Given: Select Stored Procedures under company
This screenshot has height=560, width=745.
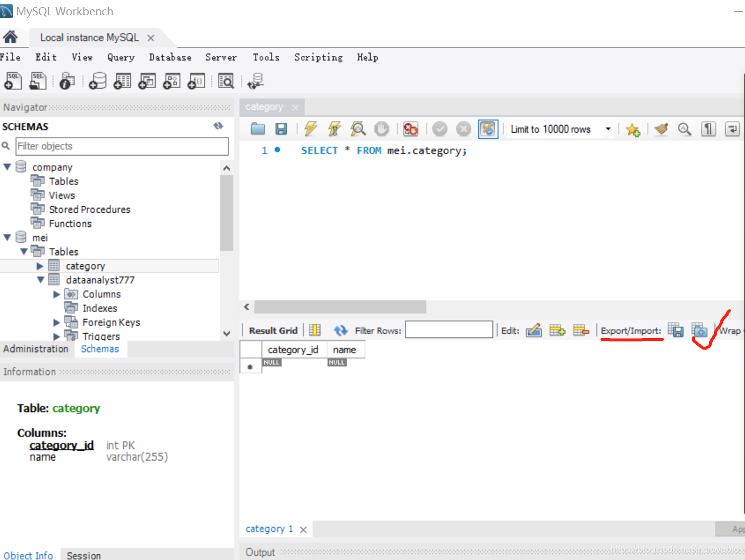Looking at the screenshot, I should coord(89,209).
